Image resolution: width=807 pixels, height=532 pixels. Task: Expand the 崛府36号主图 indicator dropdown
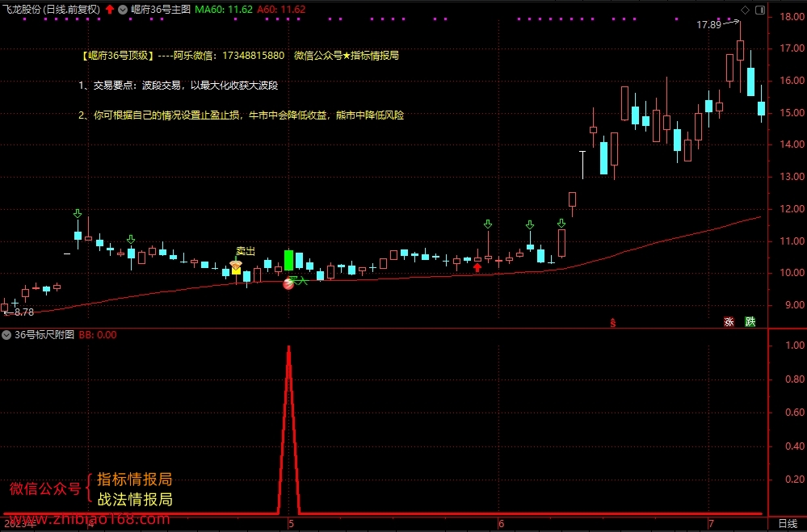[x=123, y=9]
